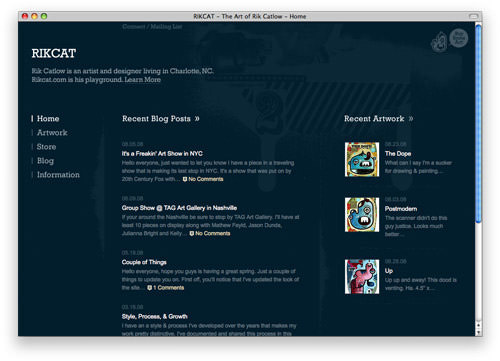This screenshot has height=361, width=500.
Task: Select the Information navigation item
Action: point(58,175)
